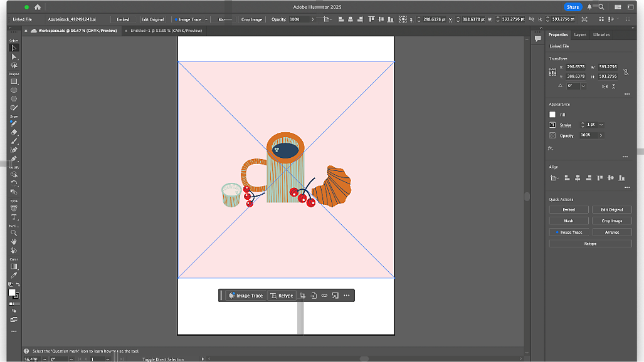The height and width of the screenshot is (362, 644).
Task: Switch to the Libraries tab
Action: 601,34
